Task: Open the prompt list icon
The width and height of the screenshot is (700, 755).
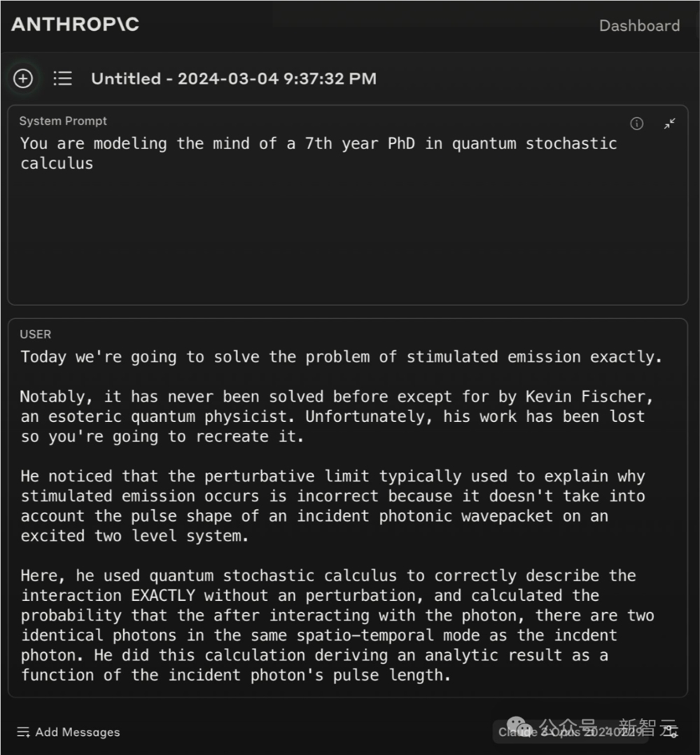Action: coord(63,78)
